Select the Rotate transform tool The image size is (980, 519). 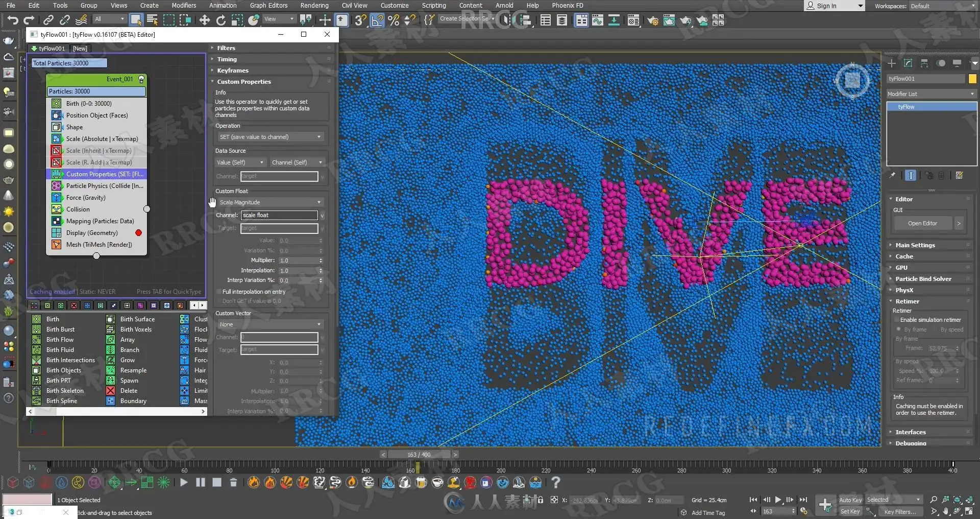[x=220, y=20]
